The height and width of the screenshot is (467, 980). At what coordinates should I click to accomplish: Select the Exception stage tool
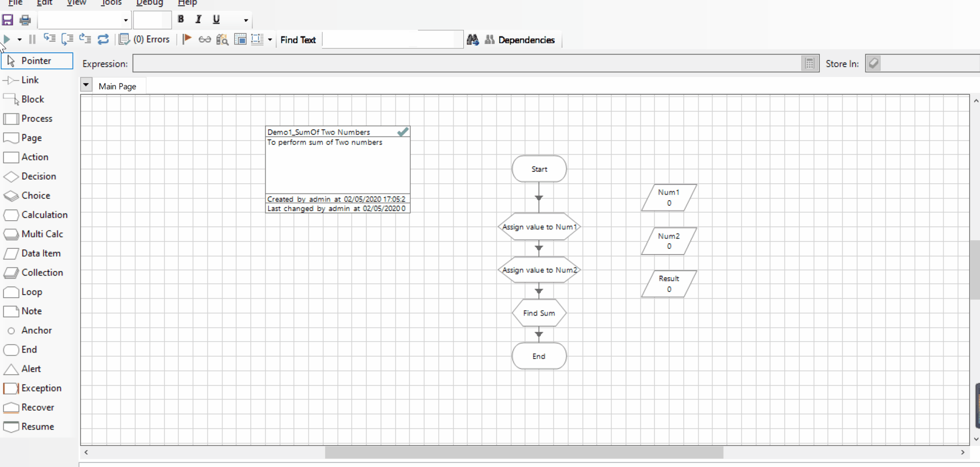32,388
